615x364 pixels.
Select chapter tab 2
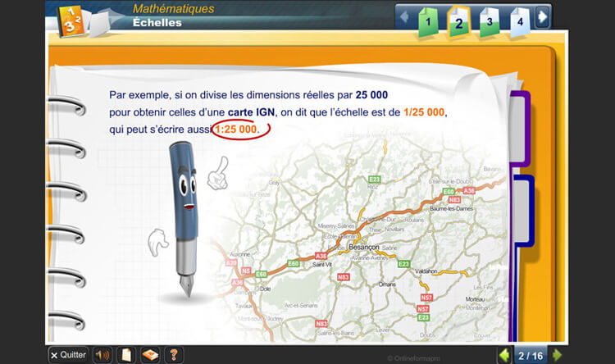point(458,22)
